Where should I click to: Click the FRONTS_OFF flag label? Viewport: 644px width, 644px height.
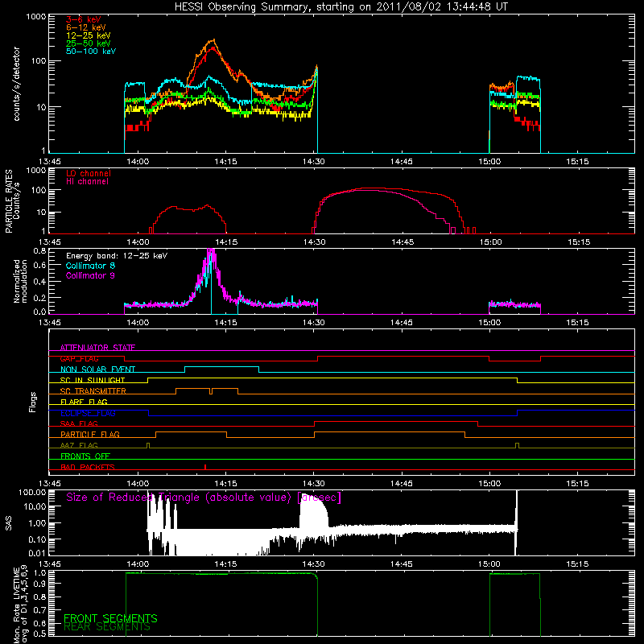coord(85,456)
